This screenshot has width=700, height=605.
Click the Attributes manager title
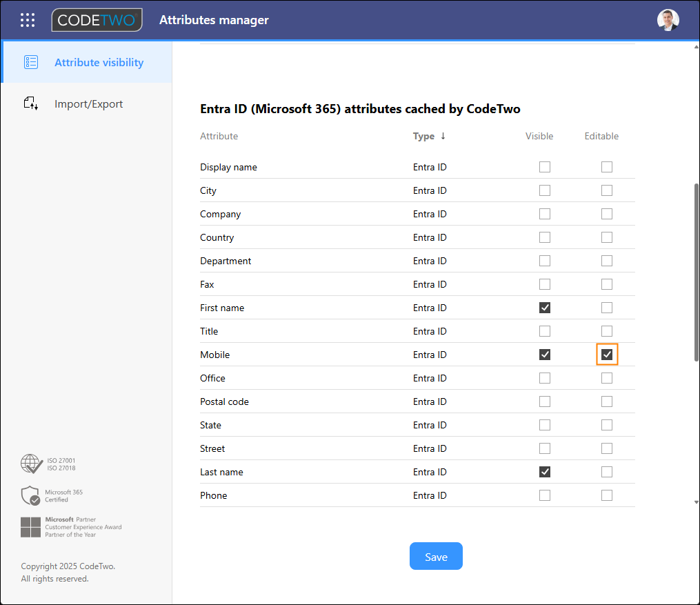(x=214, y=20)
